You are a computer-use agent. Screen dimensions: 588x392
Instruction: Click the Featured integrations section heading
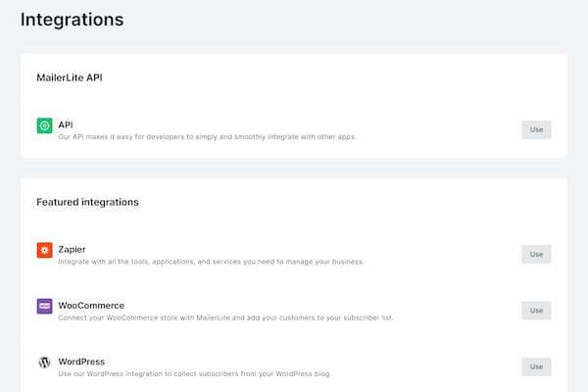tap(87, 202)
